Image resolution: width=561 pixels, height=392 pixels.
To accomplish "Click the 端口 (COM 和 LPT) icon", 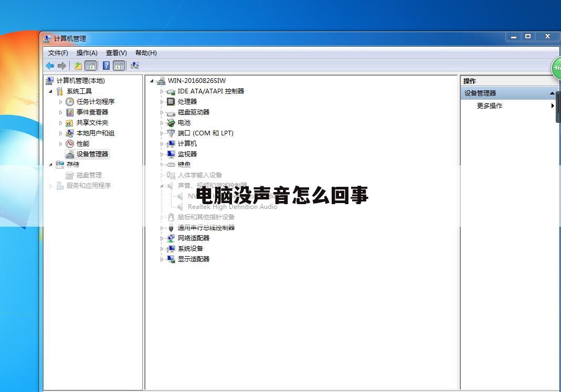I will 171,133.
